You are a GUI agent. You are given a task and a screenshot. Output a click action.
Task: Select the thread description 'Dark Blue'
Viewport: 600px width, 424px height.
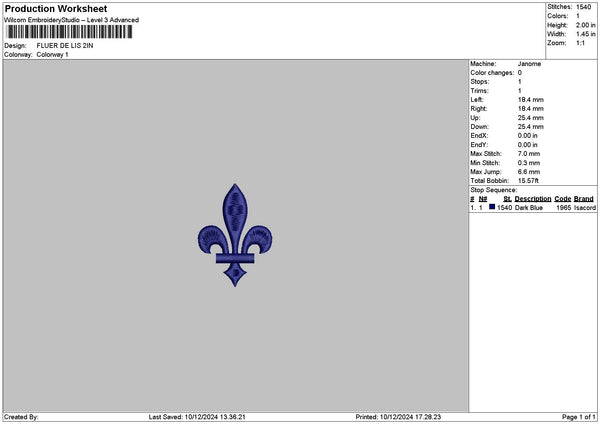529,208
